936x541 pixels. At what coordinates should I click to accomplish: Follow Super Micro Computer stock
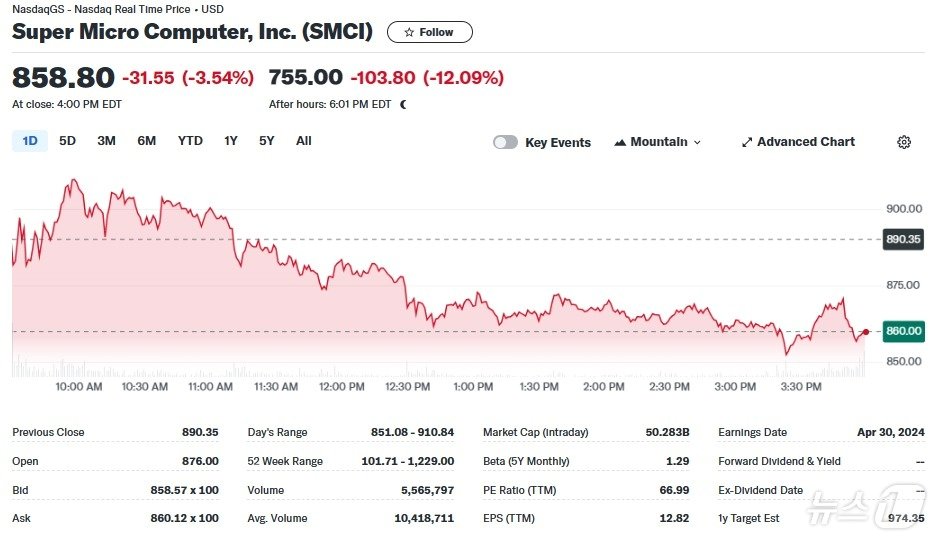click(430, 32)
